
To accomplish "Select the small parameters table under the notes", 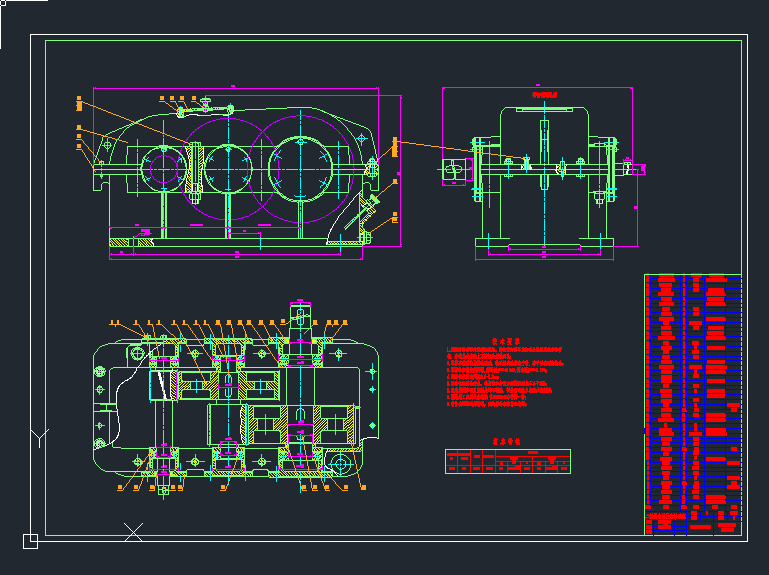I will [507, 460].
